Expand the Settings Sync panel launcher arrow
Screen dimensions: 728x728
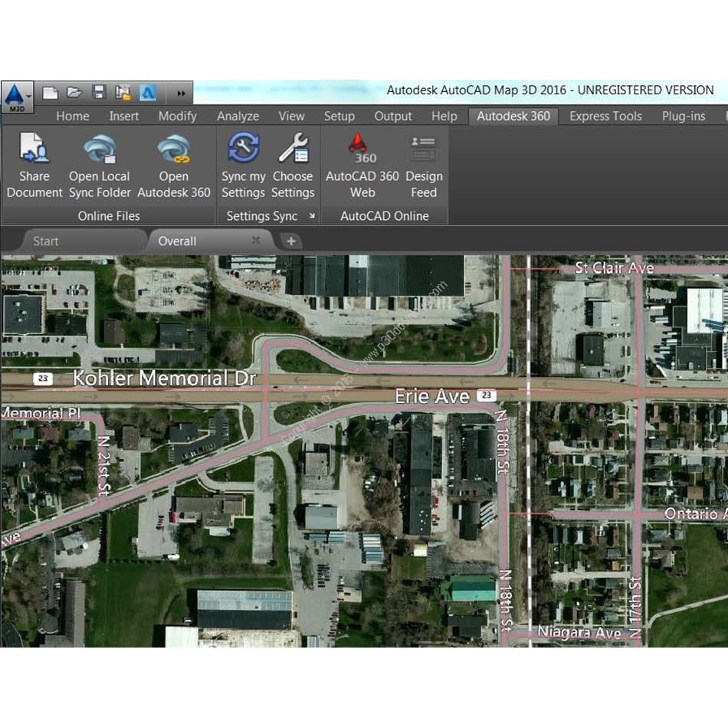pyautogui.click(x=312, y=217)
